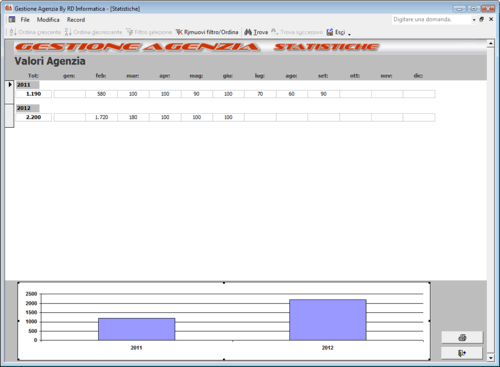500x367 pixels.
Task: Click the application icon in title bar
Action: (9, 8)
